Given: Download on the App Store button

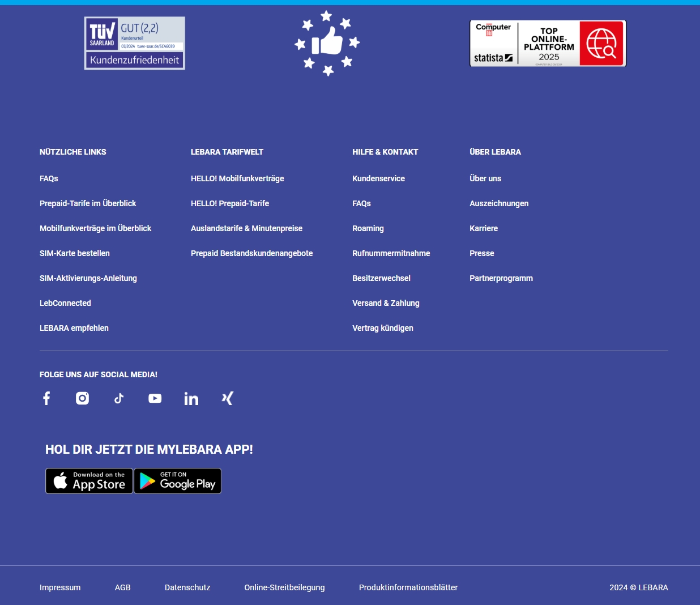Looking at the screenshot, I should point(89,481).
